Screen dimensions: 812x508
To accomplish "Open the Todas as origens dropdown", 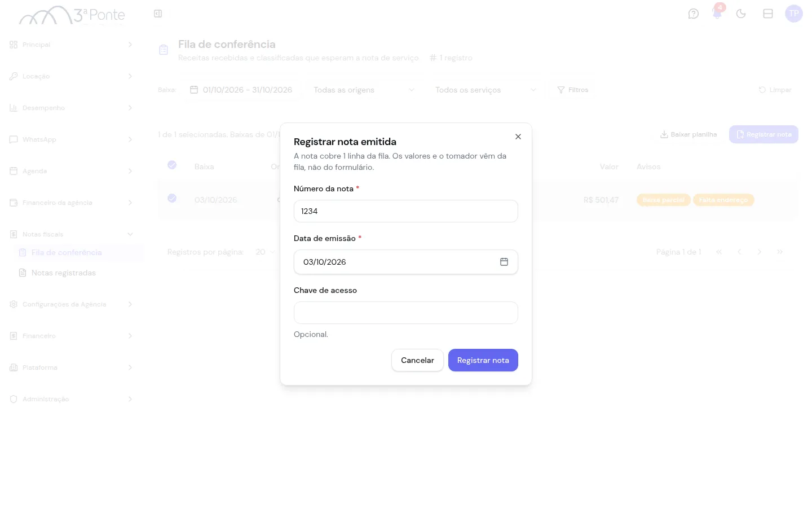I will [364, 90].
